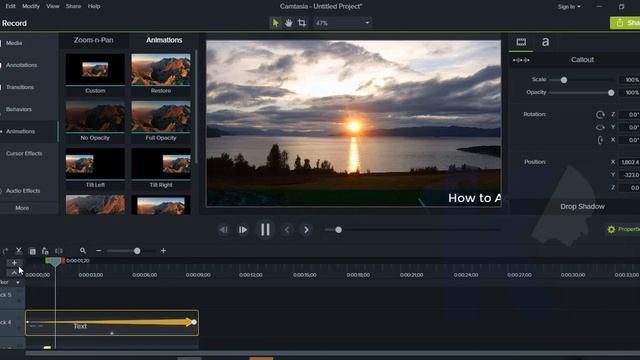
Task: Click the green Share button
Action: click(x=625, y=23)
